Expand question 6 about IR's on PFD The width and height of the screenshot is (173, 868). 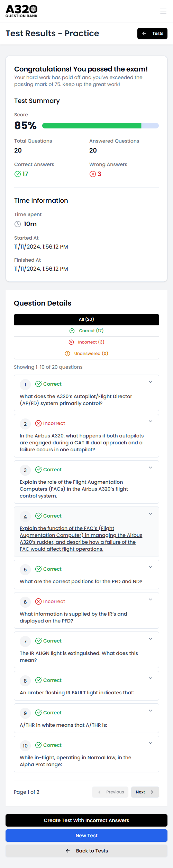click(151, 599)
